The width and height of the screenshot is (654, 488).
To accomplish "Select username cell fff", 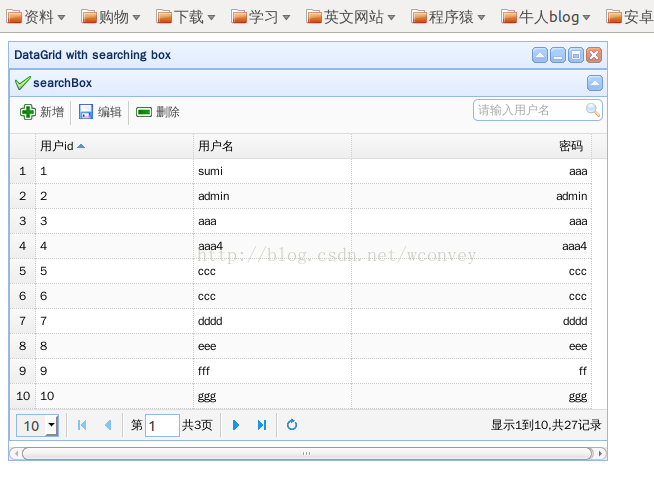I will [272, 371].
